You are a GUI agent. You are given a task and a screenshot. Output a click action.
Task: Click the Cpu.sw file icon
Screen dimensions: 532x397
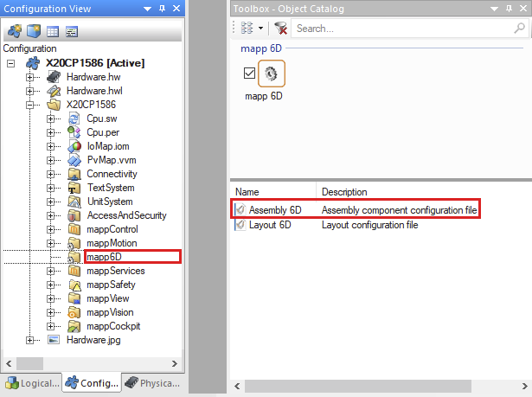74,118
